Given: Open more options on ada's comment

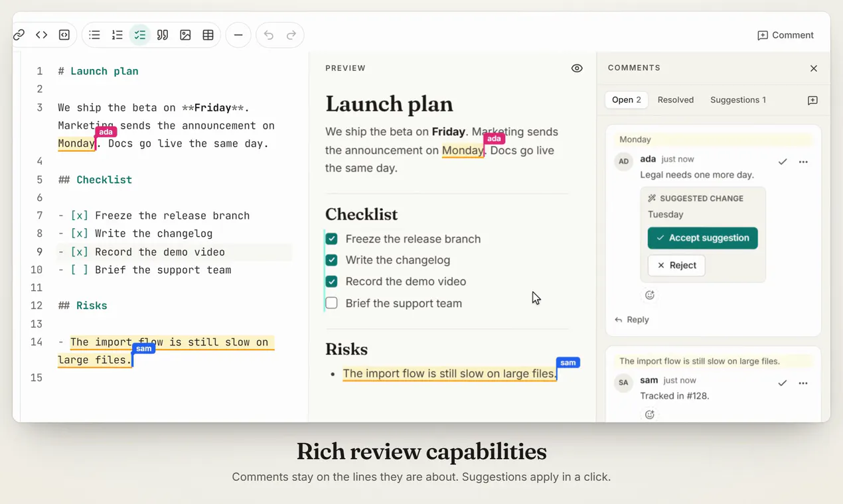Looking at the screenshot, I should coord(804,162).
